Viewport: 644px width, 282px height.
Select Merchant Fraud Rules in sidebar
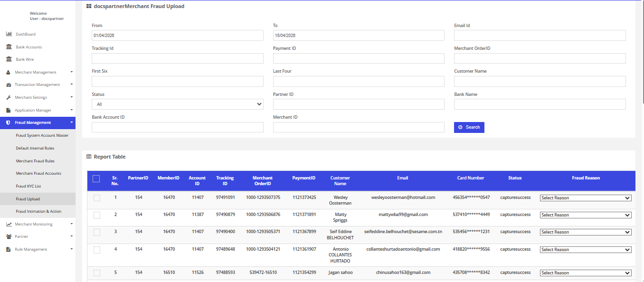coord(35,161)
